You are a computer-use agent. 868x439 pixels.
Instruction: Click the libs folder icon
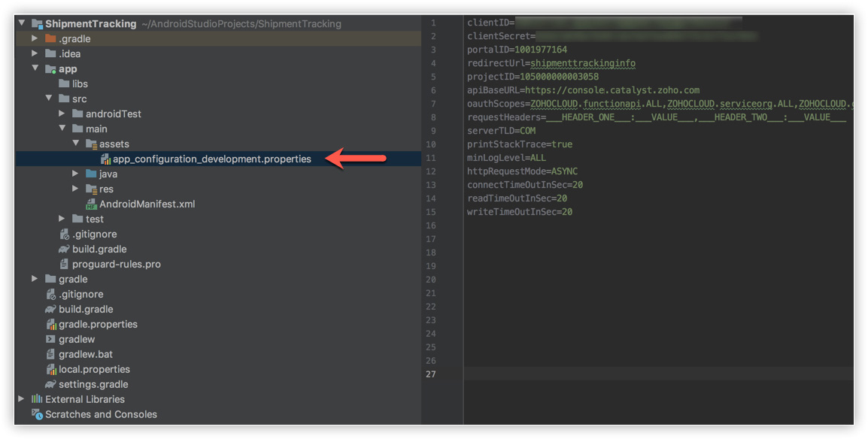click(x=64, y=83)
